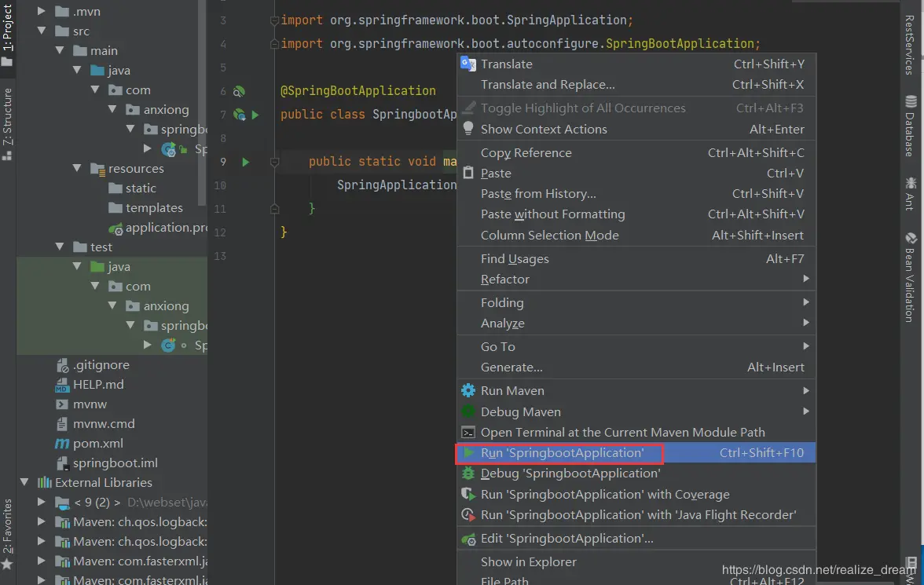Image resolution: width=924 pixels, height=585 pixels.
Task: Choose Translate and Replace... menu item
Action: 636,84
